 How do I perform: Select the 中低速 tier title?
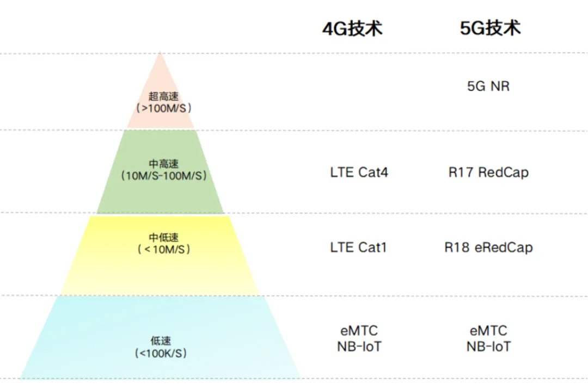(x=163, y=238)
